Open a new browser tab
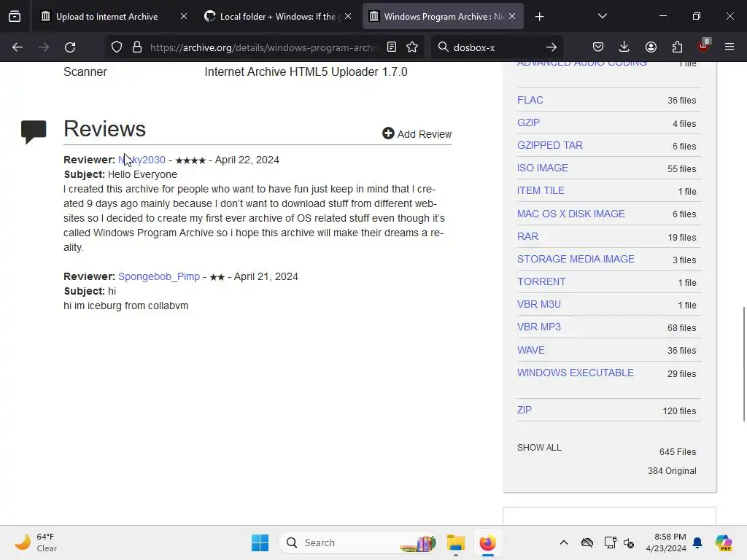 point(539,17)
